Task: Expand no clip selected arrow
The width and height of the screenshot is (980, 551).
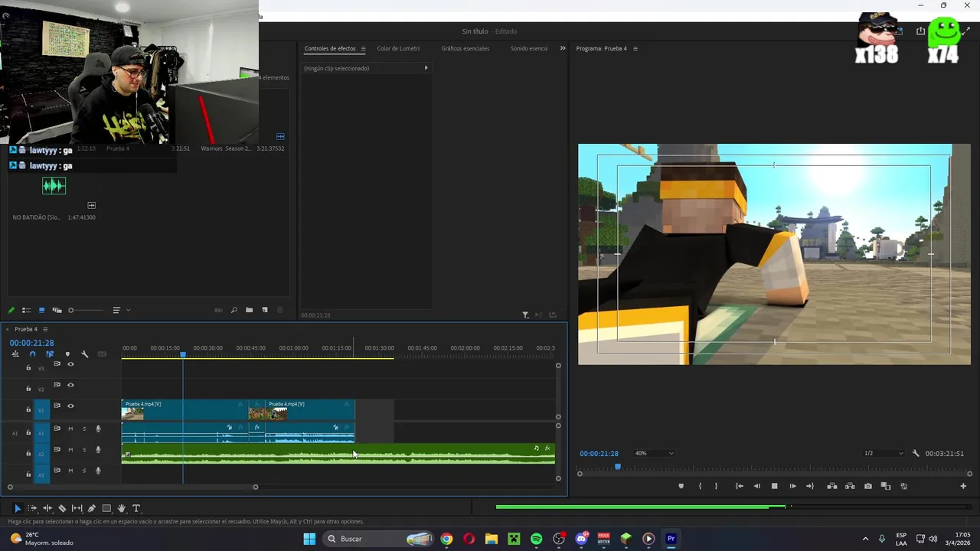Action: tap(426, 68)
